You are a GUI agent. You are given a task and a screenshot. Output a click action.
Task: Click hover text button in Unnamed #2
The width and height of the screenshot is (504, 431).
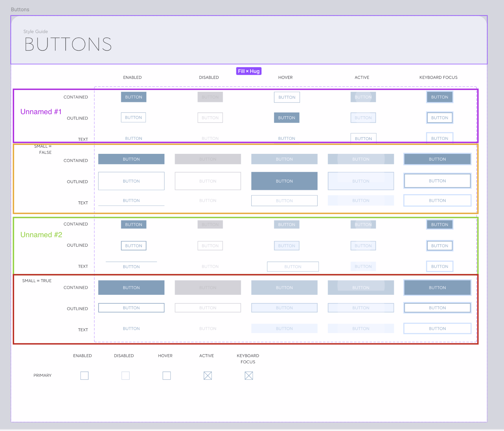(293, 266)
